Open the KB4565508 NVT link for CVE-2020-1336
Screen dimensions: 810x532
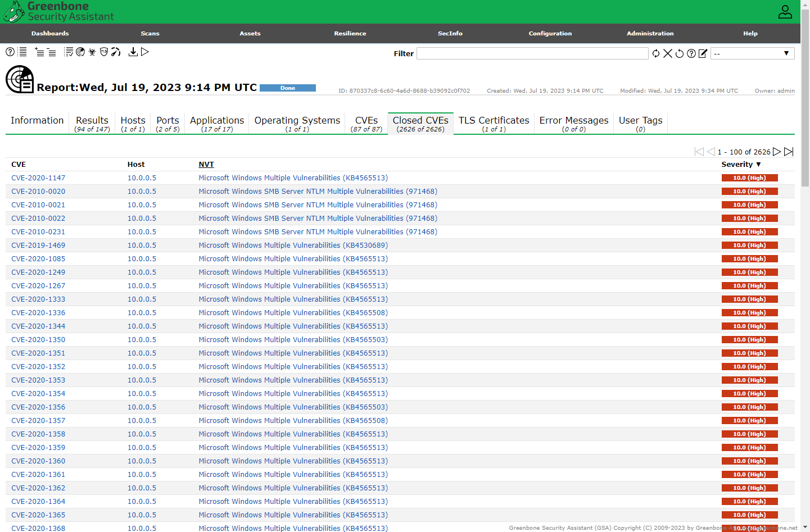[x=293, y=313]
